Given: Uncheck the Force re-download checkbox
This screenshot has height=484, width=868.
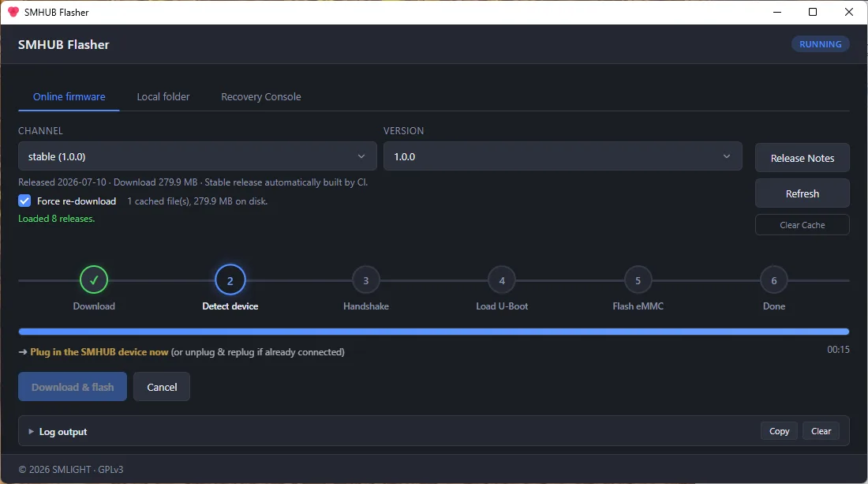Looking at the screenshot, I should tap(24, 201).
